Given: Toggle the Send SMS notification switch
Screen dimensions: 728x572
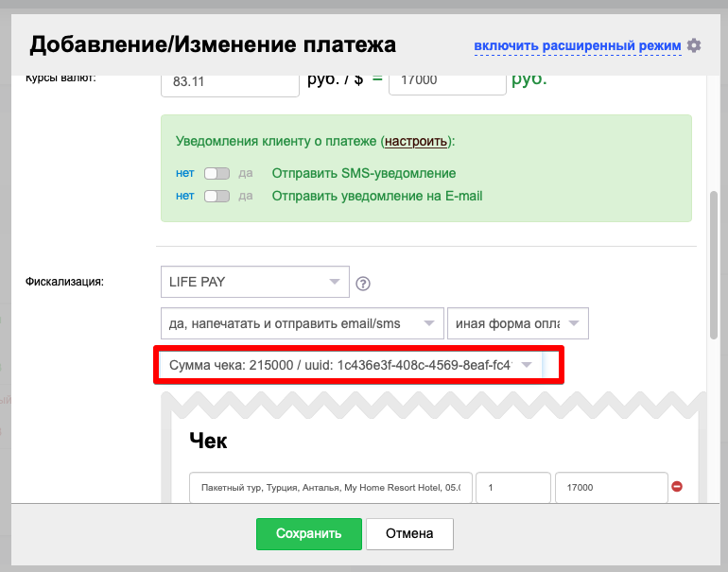Looking at the screenshot, I should (217, 173).
